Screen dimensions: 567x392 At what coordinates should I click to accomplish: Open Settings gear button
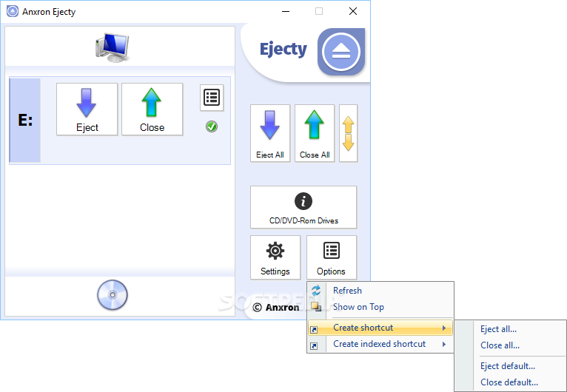click(x=275, y=257)
